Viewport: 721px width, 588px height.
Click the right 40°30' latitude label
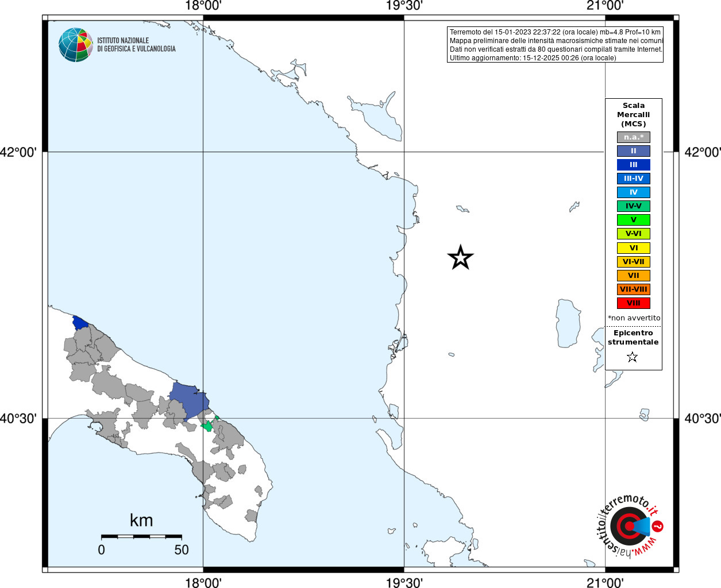pos(702,419)
